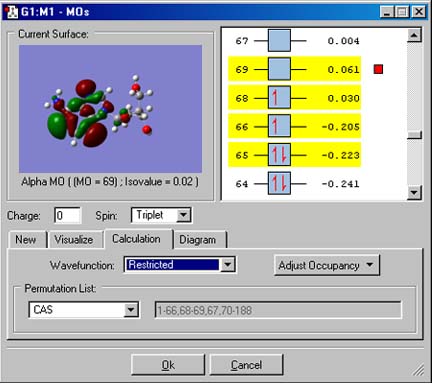This screenshot has height=385, width=434.
Task: Confirm with the Ok button
Action: point(168,365)
